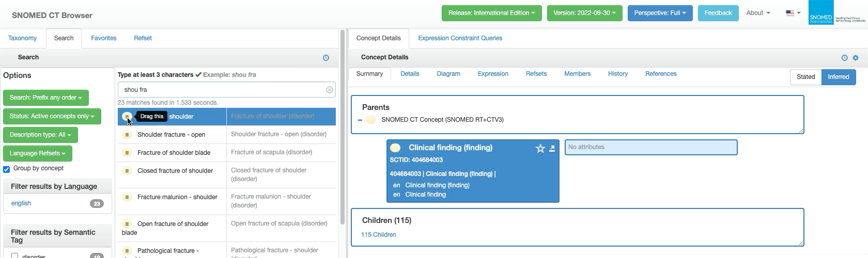Click the oval icon on the Clinical finding header
The image size is (868, 258).
pyautogui.click(x=395, y=148)
